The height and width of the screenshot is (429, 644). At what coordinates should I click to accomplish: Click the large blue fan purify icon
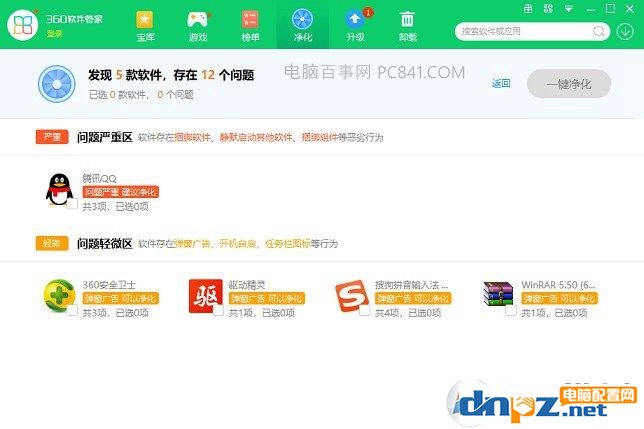coord(57,84)
